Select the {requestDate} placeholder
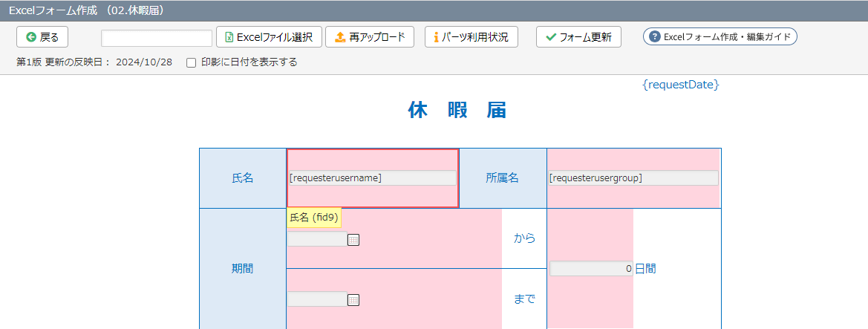 coord(680,85)
